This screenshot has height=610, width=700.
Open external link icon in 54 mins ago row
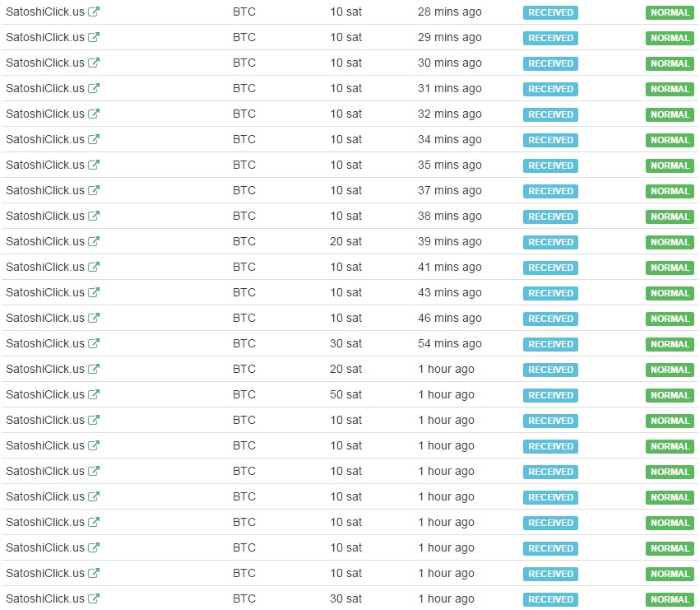pos(94,344)
